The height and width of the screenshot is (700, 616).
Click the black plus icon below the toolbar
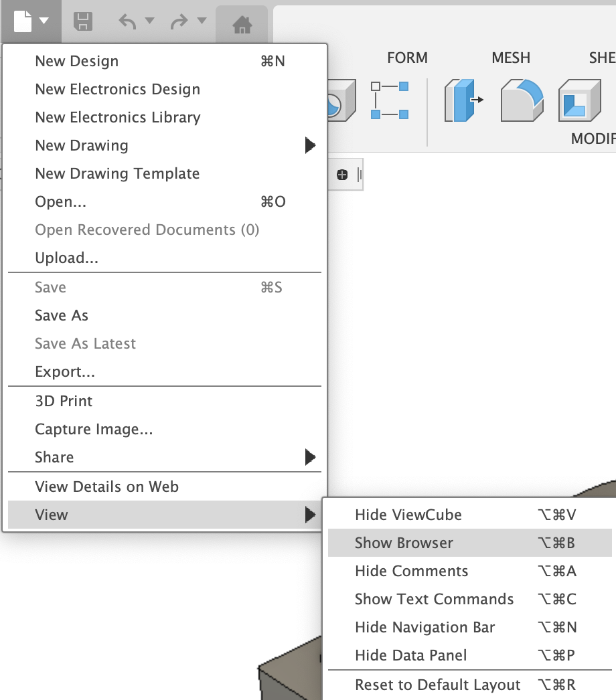(x=342, y=175)
